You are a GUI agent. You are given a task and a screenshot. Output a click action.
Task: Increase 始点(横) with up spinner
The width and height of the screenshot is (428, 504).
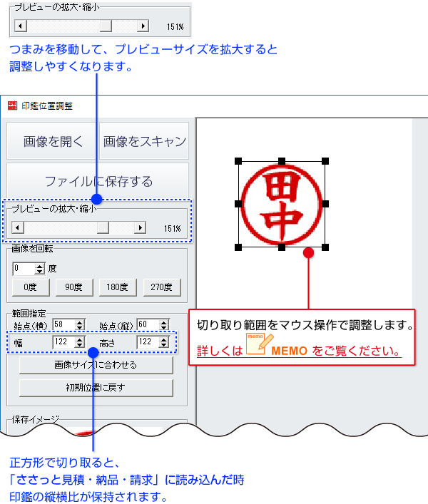[x=80, y=322]
